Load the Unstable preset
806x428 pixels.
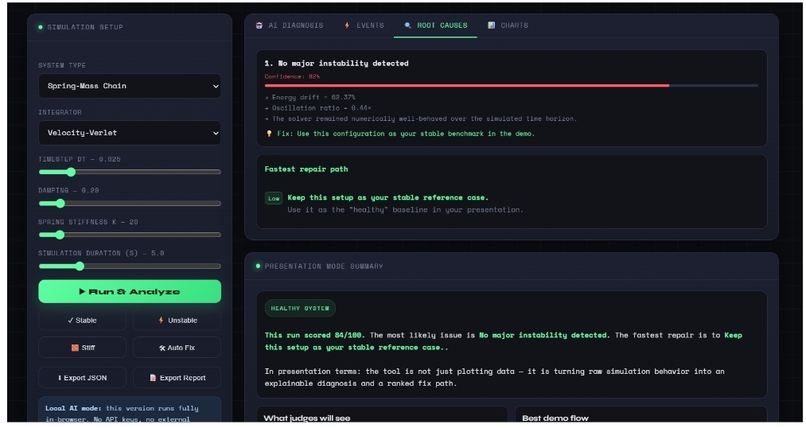click(x=177, y=320)
